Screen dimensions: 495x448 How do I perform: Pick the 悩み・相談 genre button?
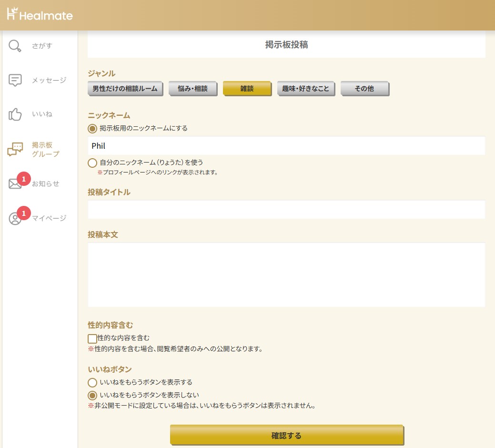click(x=192, y=89)
